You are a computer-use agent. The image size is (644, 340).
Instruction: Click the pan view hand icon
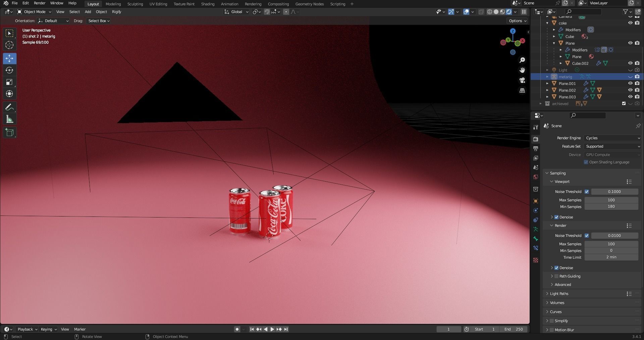522,70
